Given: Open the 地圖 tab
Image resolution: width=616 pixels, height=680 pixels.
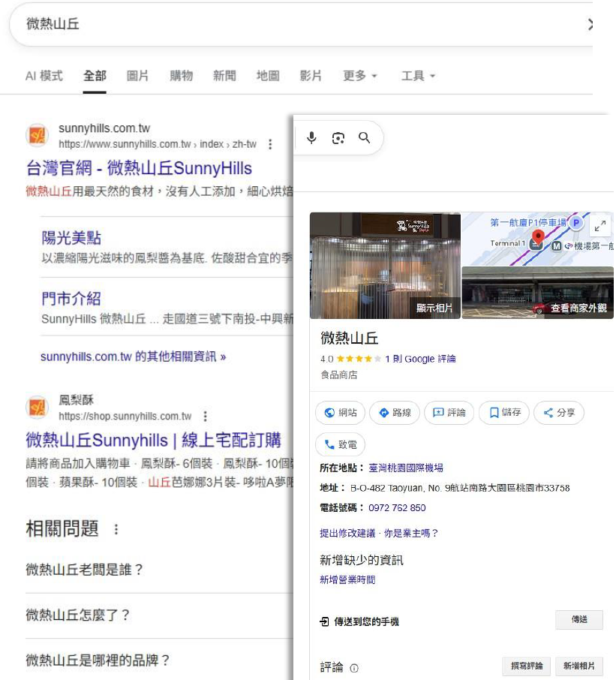Looking at the screenshot, I should pyautogui.click(x=268, y=76).
